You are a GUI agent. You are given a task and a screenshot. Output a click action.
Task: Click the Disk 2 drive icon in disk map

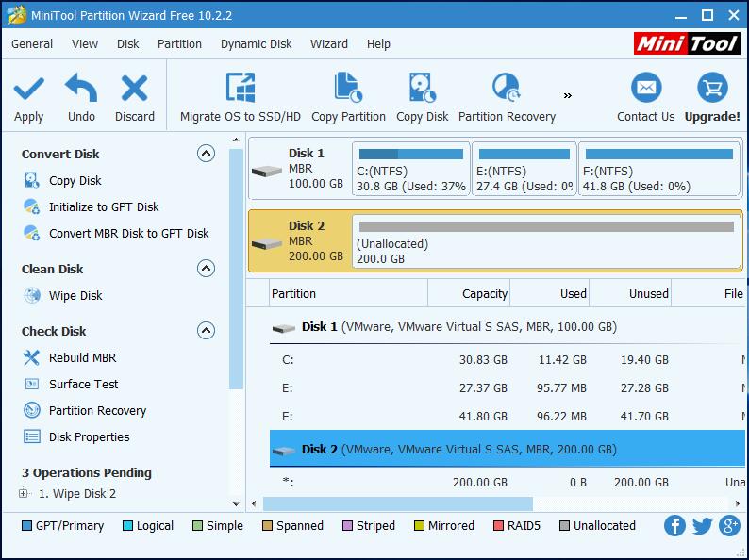click(267, 243)
